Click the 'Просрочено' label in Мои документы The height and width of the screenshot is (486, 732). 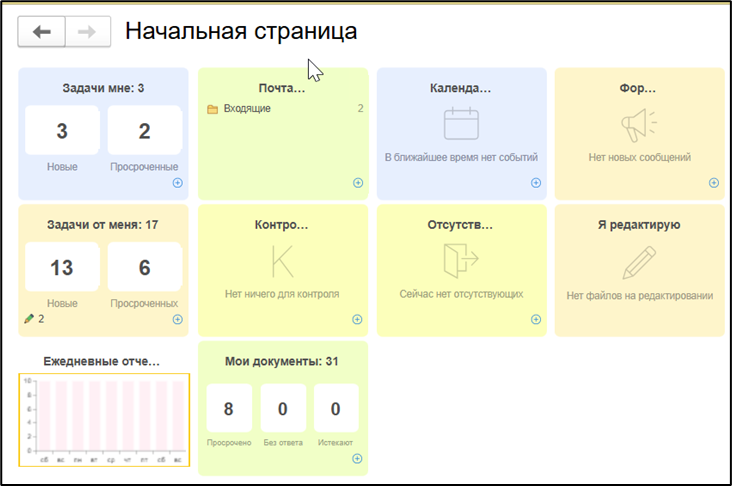click(x=229, y=443)
